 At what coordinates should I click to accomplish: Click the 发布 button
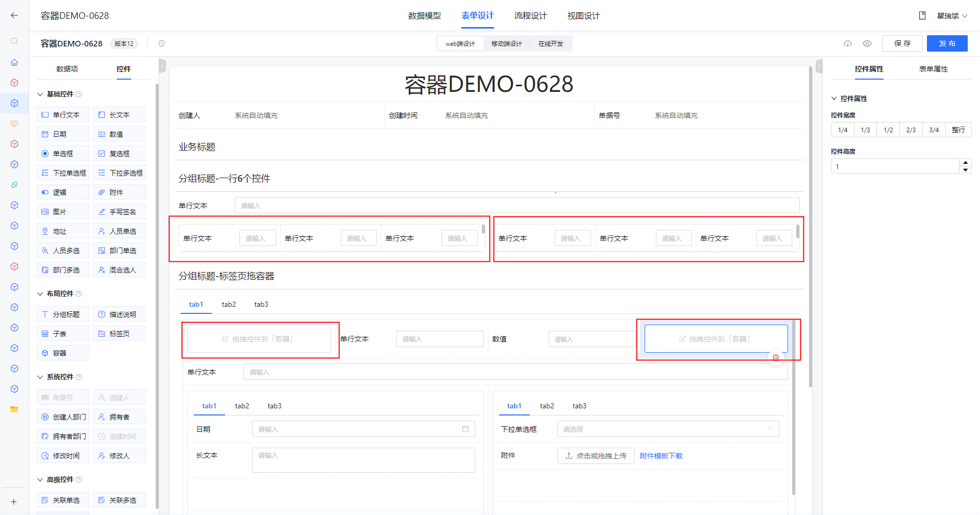(x=947, y=43)
